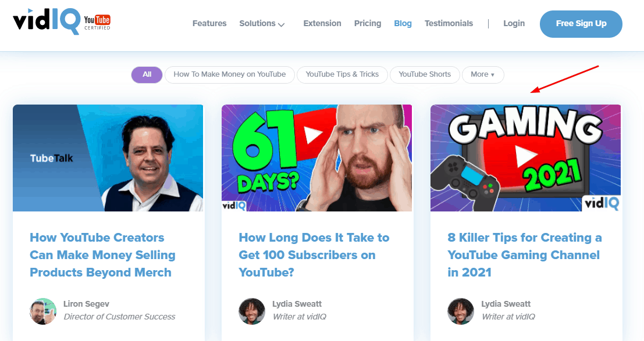
Task: View the Testimonials page
Action: point(449,23)
